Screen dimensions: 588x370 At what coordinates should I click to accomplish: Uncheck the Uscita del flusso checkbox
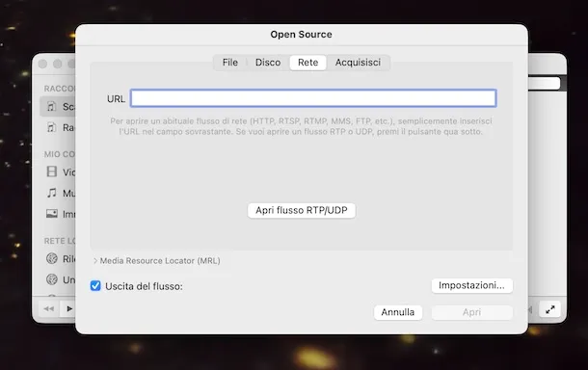click(x=95, y=286)
